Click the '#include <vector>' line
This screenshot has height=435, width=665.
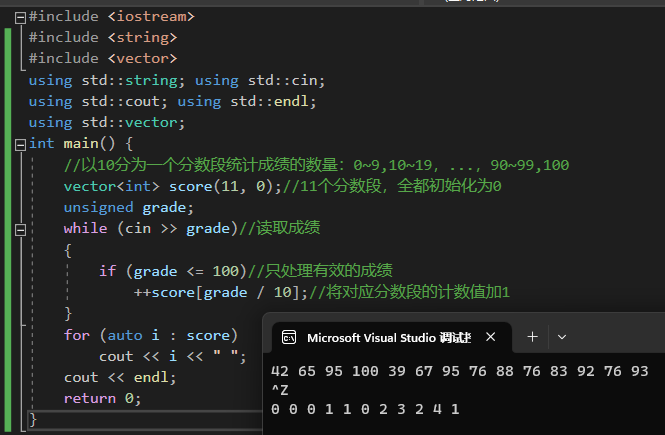(103, 58)
